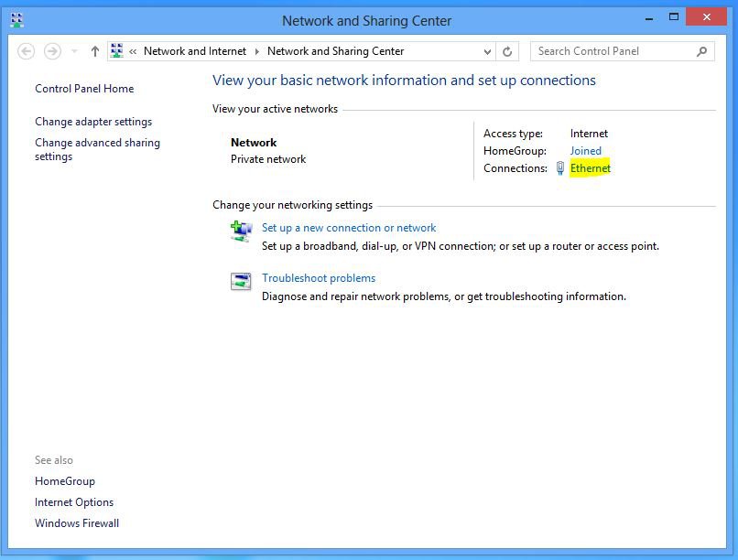Click the refresh button beside address bar

point(508,51)
